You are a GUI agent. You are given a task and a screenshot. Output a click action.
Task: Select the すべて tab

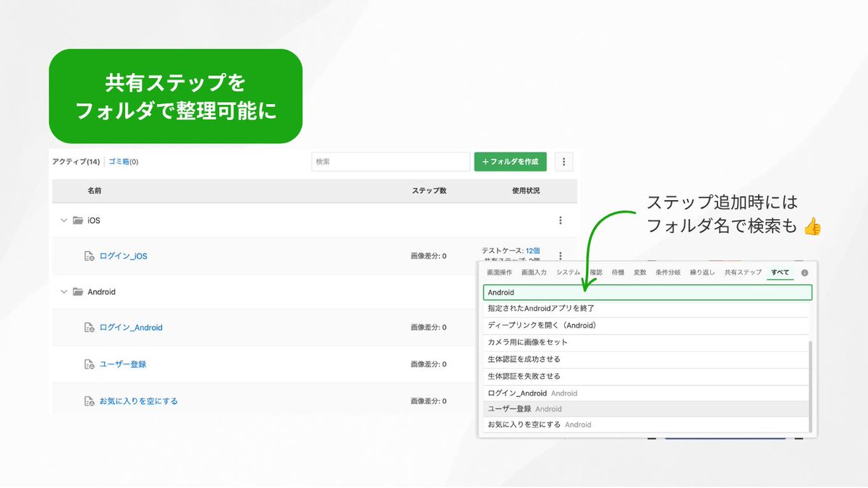pos(780,273)
